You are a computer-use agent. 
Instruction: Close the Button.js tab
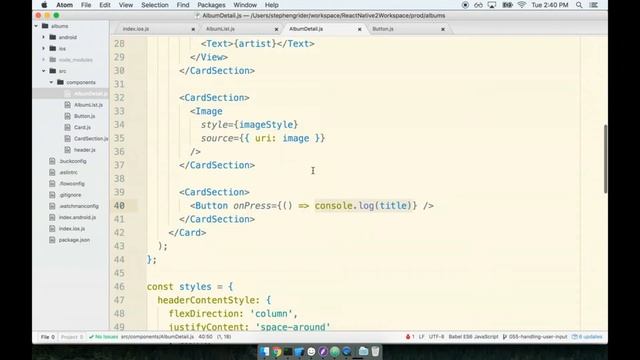click(443, 29)
